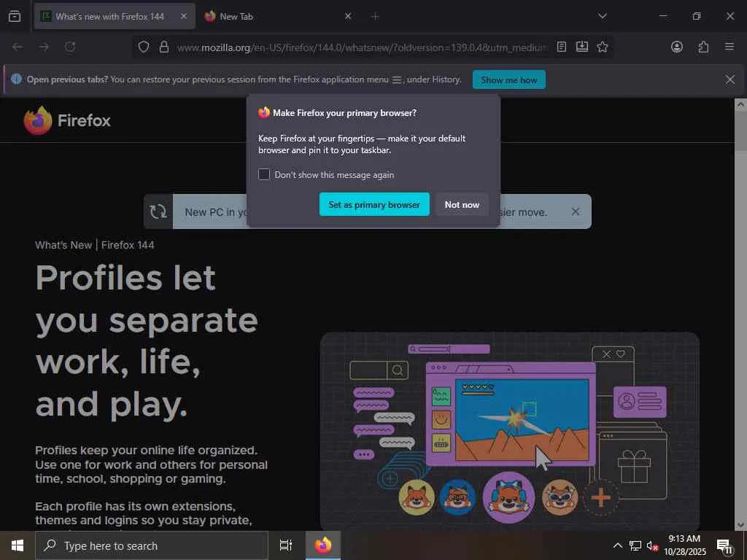Click 'Profiles keep your online life organized' paragraph
747x560 pixels.
pyautogui.click(x=152, y=464)
